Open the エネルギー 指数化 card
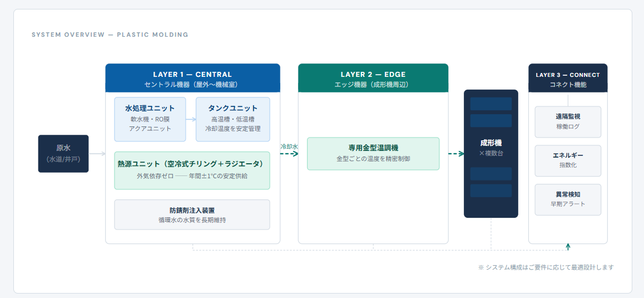Viewport: 644px width, 298px height. coord(568,160)
